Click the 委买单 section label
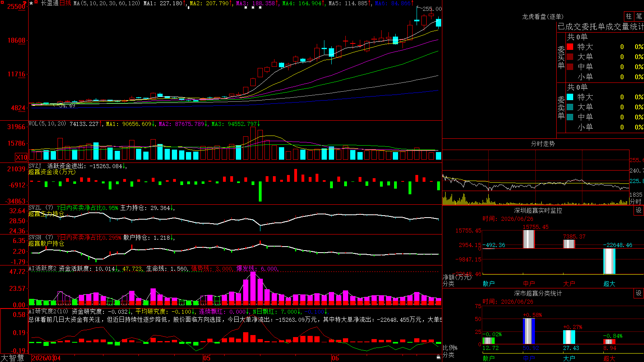This screenshot has width=644, height=362. coord(561,57)
